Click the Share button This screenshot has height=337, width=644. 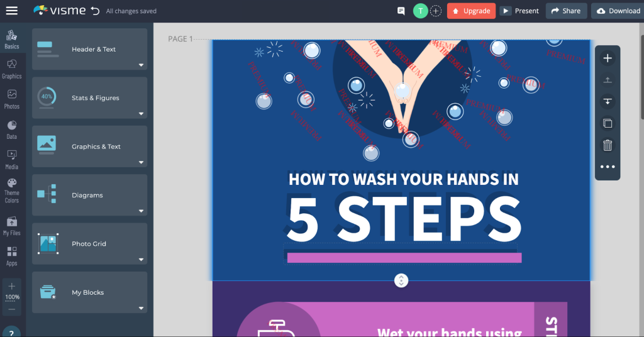pyautogui.click(x=566, y=11)
